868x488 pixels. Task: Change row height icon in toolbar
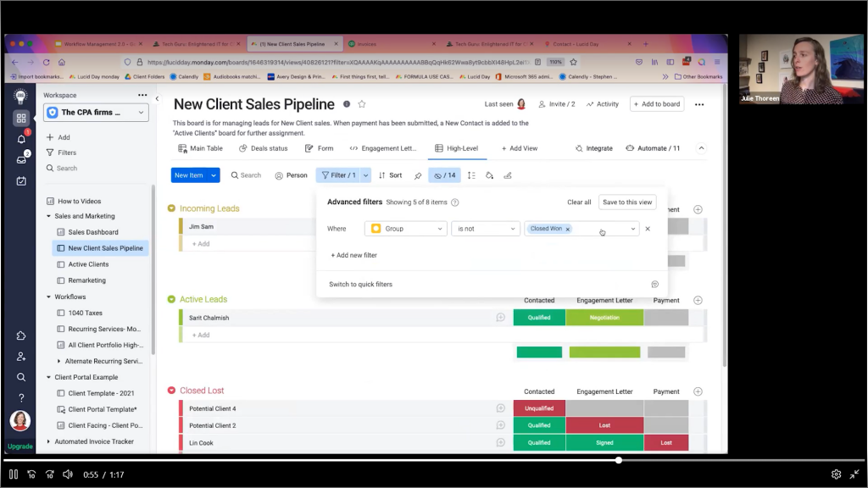471,175
